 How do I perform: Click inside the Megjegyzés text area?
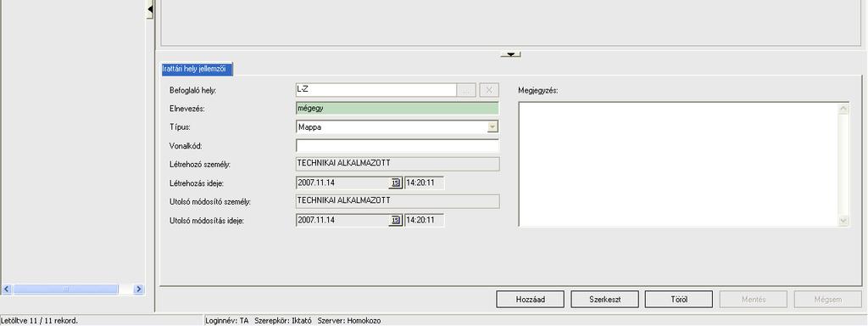679,164
